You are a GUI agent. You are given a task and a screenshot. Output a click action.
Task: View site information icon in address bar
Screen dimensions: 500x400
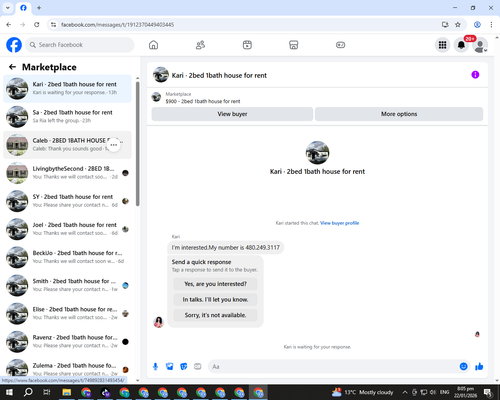click(53, 25)
